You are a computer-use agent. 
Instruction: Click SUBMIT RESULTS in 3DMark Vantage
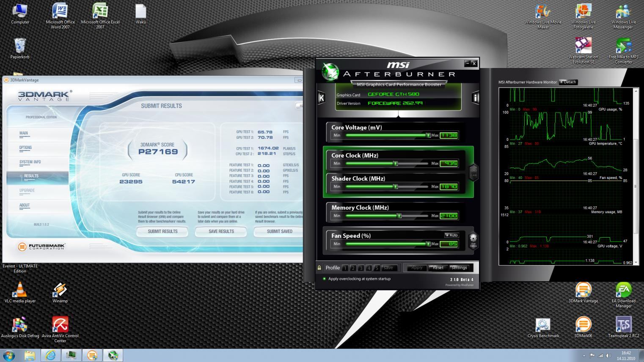(162, 231)
